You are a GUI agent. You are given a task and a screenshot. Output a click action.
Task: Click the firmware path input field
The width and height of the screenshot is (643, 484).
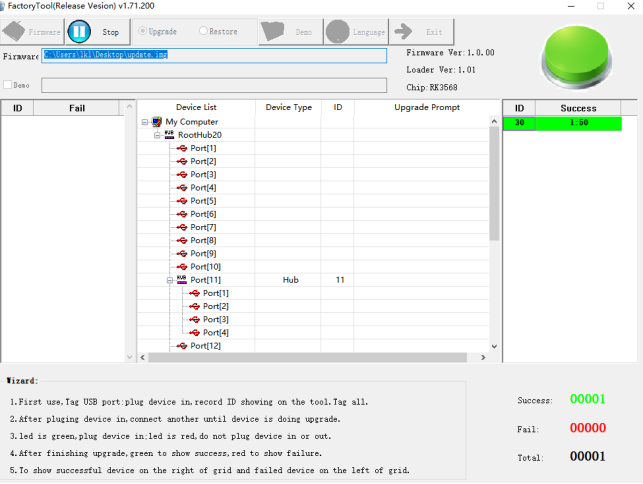point(214,56)
